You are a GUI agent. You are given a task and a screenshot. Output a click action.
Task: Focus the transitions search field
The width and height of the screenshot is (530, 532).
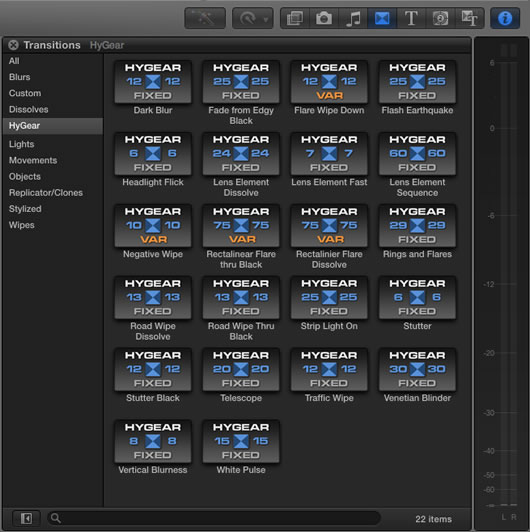214,518
